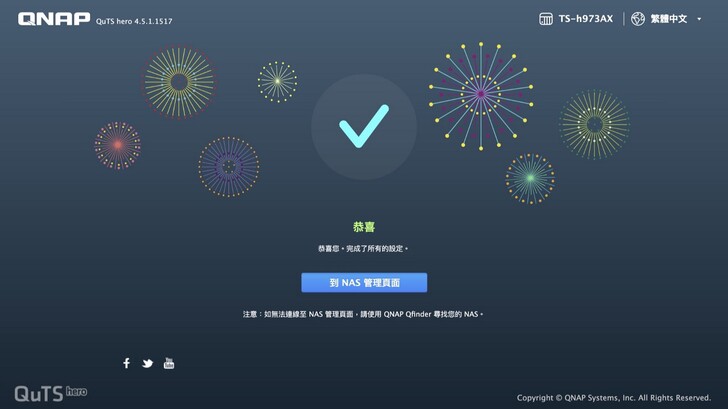Screen dimensions: 728x409
Task: Click the globe language icon
Action: pyautogui.click(x=638, y=19)
